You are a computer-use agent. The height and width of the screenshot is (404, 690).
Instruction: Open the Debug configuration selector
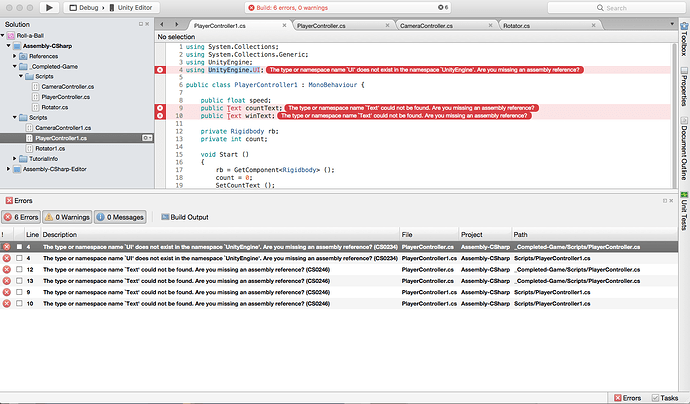84,7
